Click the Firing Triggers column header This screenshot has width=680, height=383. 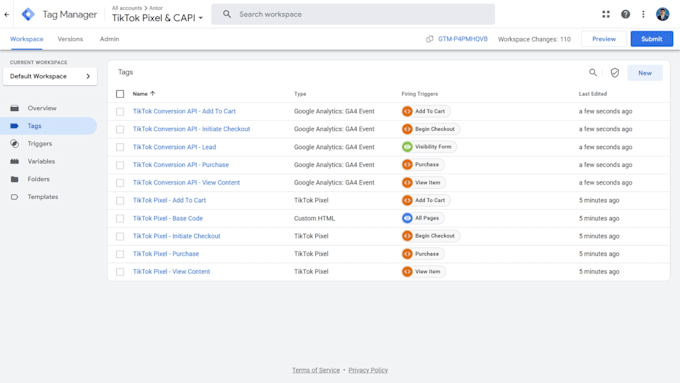coord(420,94)
